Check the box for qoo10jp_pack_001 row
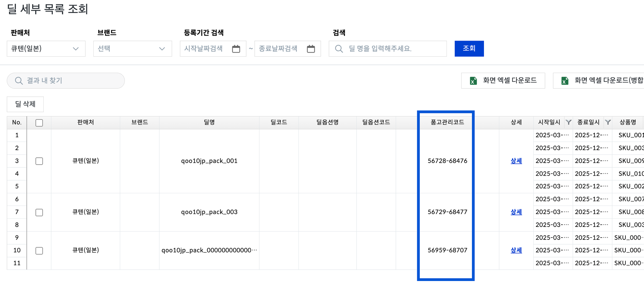 (x=39, y=161)
